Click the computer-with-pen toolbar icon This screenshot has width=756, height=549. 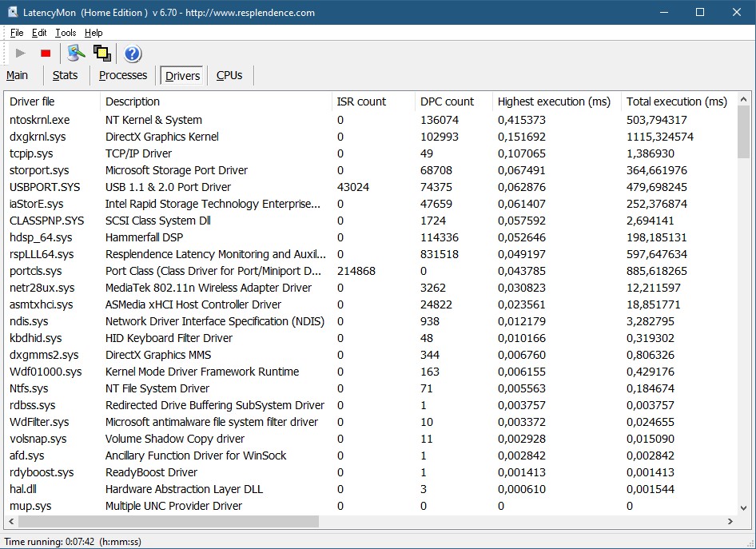coord(76,54)
